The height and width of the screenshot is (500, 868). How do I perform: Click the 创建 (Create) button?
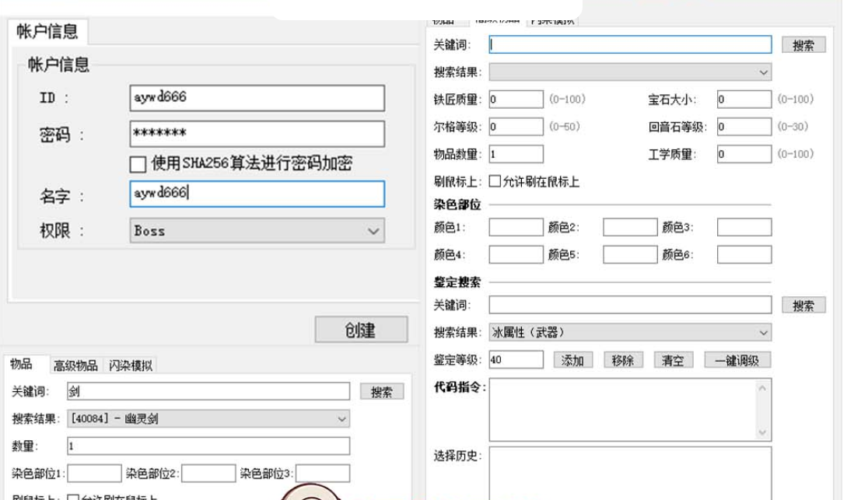pos(360,329)
